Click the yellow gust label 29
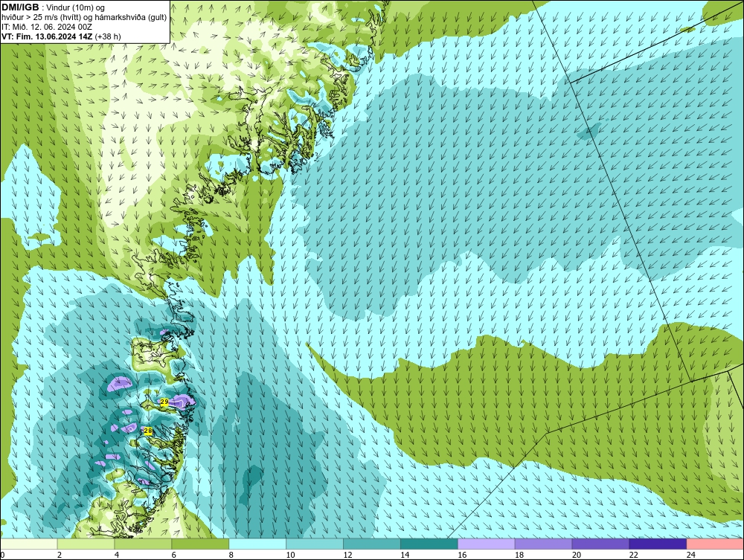The width and height of the screenshot is (744, 560). tap(164, 402)
